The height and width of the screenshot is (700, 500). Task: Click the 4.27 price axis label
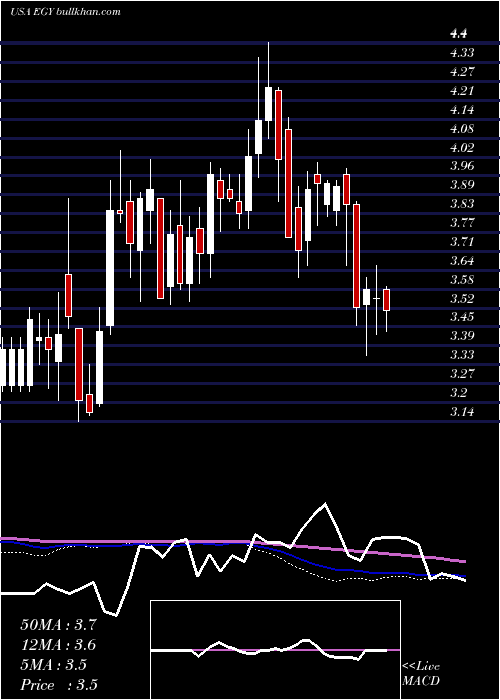[462, 71]
